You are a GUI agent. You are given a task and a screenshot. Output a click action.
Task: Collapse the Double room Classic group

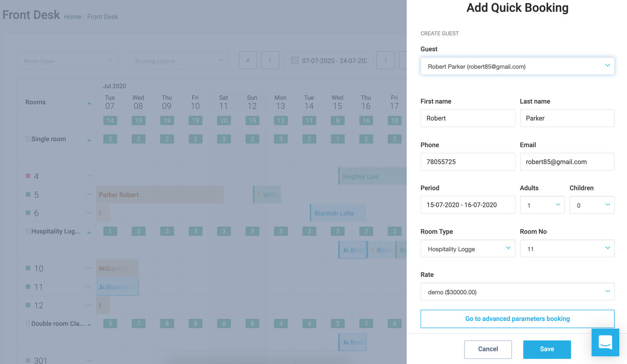(89, 324)
